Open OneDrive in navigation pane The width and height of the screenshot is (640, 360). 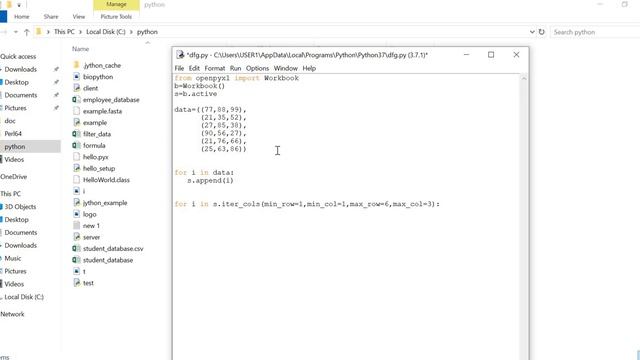click(13, 177)
